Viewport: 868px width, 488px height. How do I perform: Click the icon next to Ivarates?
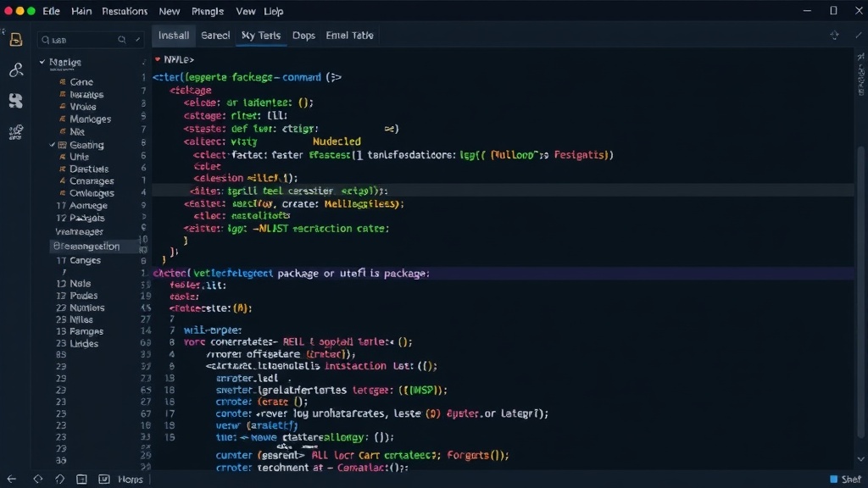click(63, 95)
